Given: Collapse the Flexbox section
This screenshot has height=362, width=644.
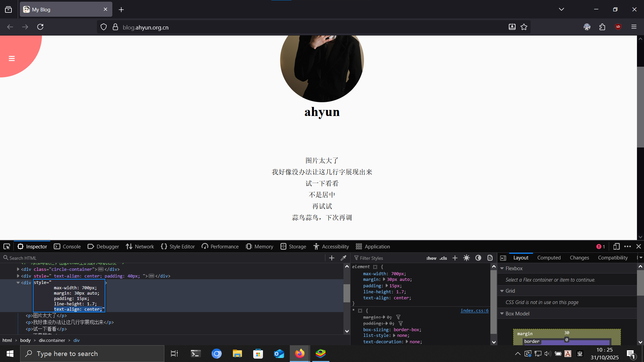Looking at the screenshot, I should (502, 268).
